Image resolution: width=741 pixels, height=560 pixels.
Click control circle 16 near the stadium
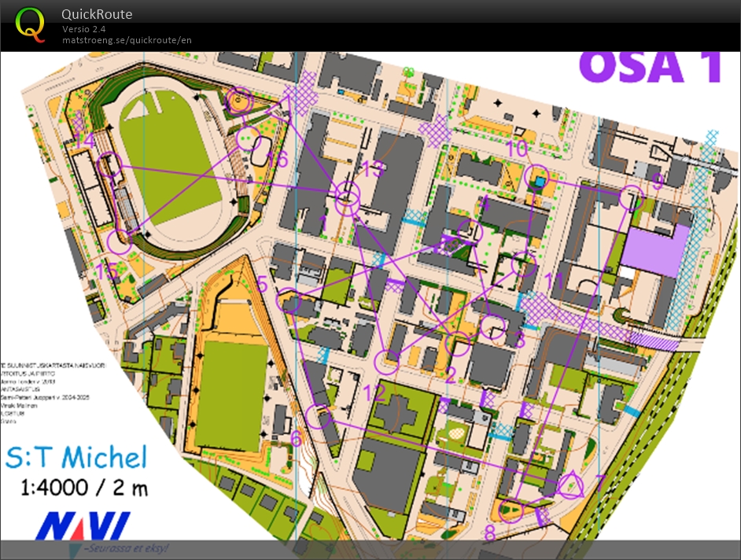coord(249,138)
